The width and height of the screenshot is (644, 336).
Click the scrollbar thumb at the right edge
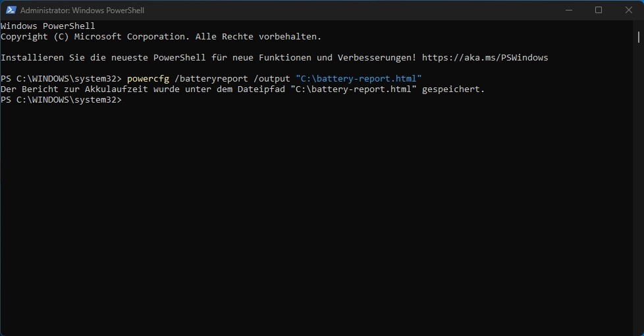pos(638,37)
